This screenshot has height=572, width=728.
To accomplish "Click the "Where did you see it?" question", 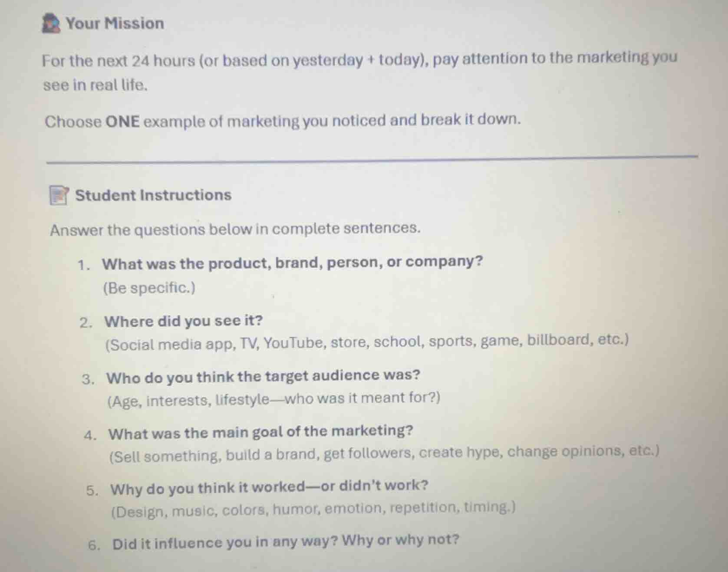I will pyautogui.click(x=184, y=321).
